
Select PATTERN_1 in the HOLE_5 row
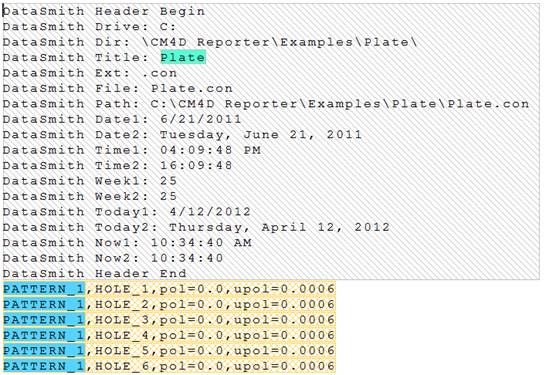tap(44, 350)
